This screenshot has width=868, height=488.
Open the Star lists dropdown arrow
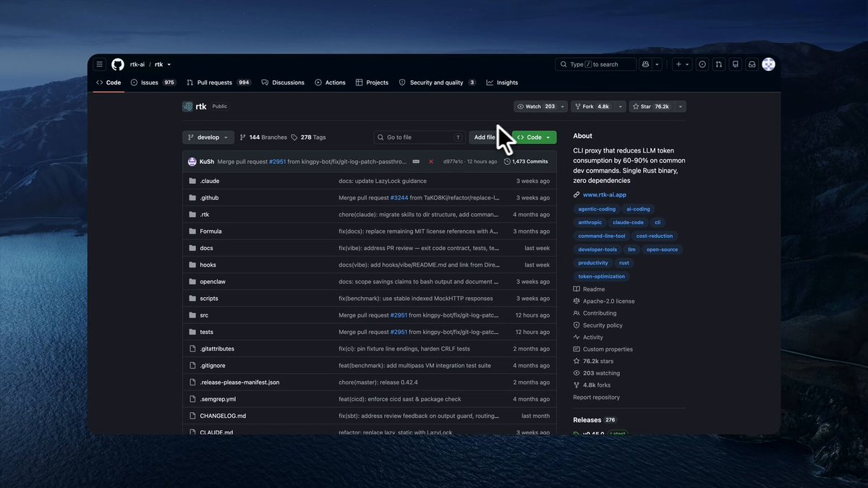click(680, 106)
